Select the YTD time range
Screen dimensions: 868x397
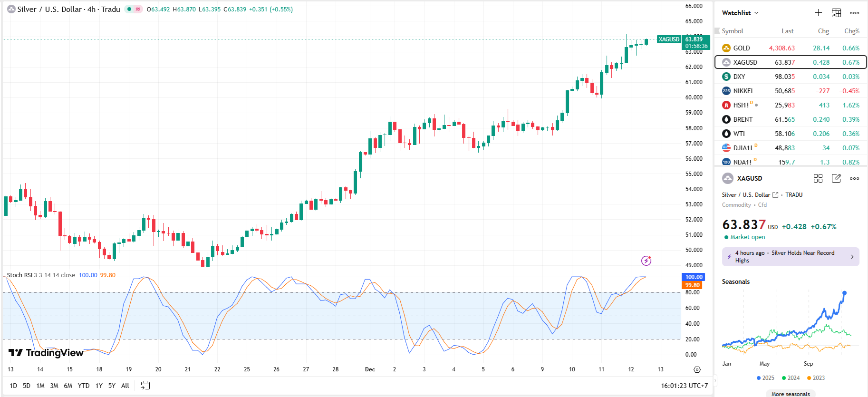pos(84,386)
